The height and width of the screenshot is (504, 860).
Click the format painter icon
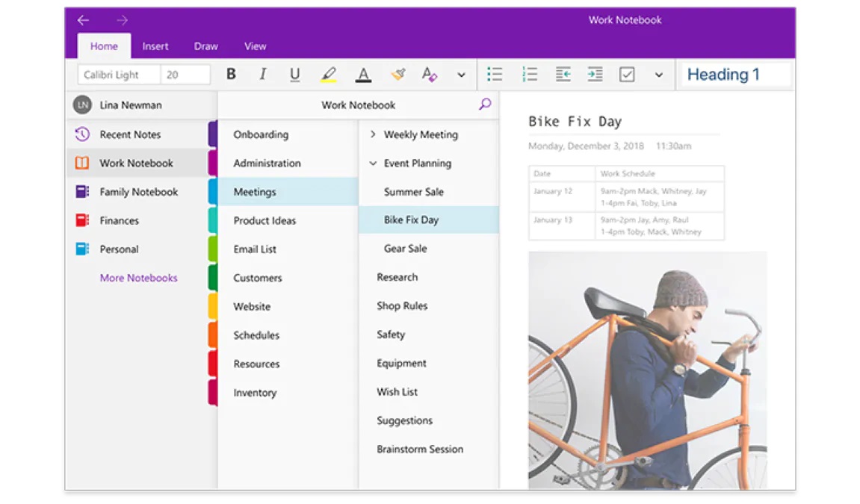pos(398,75)
